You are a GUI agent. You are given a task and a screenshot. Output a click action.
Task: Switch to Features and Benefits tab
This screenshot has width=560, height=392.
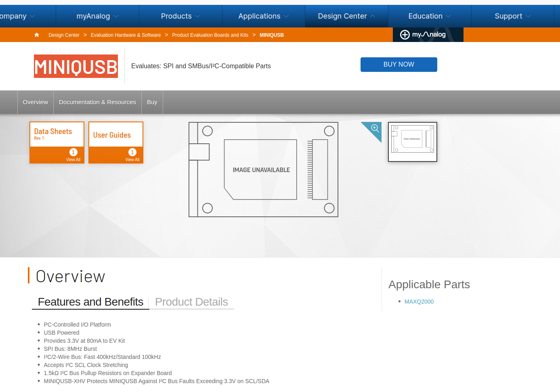click(x=90, y=302)
